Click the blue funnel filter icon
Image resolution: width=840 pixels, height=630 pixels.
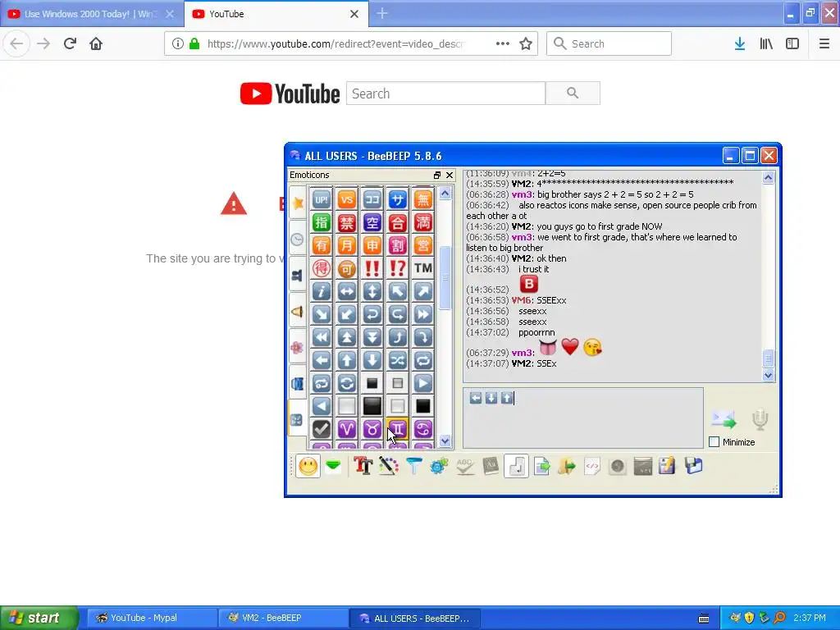tap(413, 466)
